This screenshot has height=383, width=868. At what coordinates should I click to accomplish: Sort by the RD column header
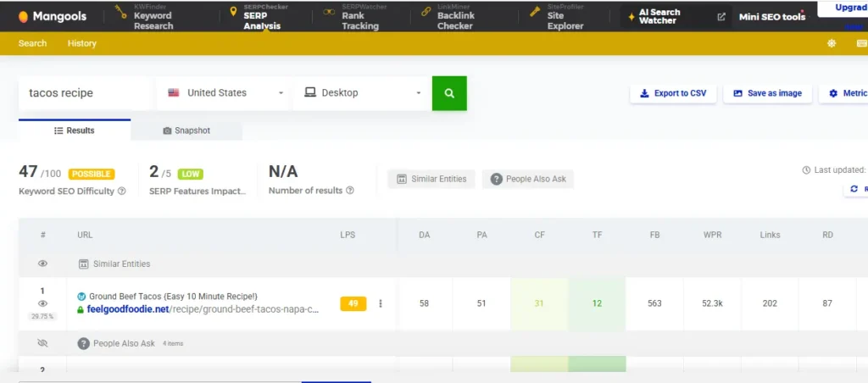(827, 235)
